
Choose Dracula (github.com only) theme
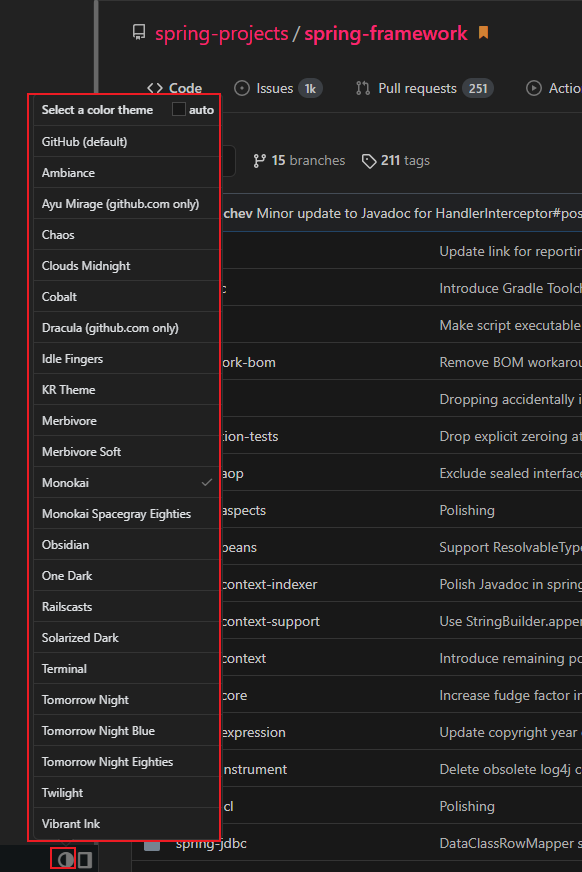click(126, 328)
